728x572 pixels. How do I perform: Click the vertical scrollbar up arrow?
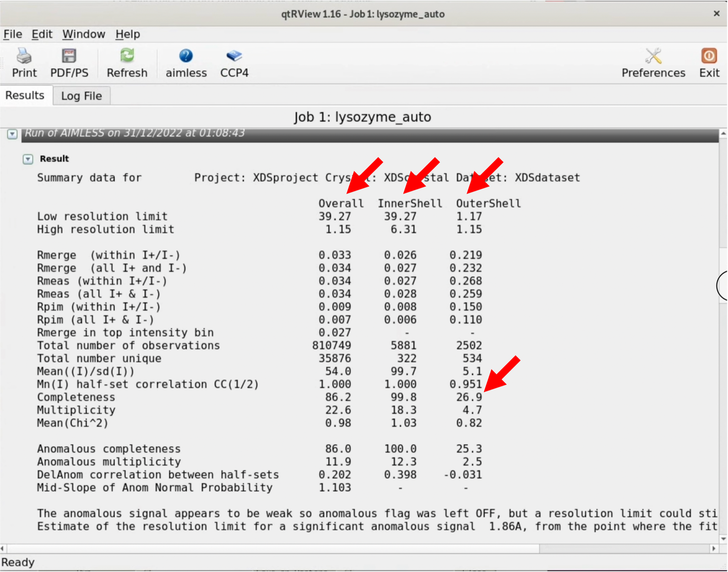click(x=723, y=134)
